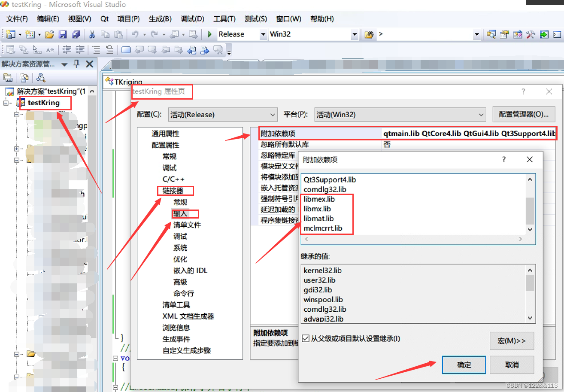
Task: Click the Clear All Bookmarks icon
Action: (218, 50)
